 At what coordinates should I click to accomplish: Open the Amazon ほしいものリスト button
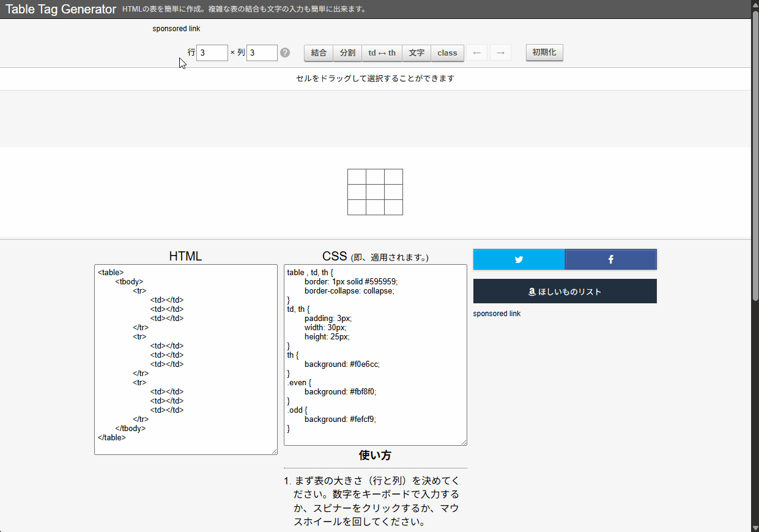[x=565, y=292]
